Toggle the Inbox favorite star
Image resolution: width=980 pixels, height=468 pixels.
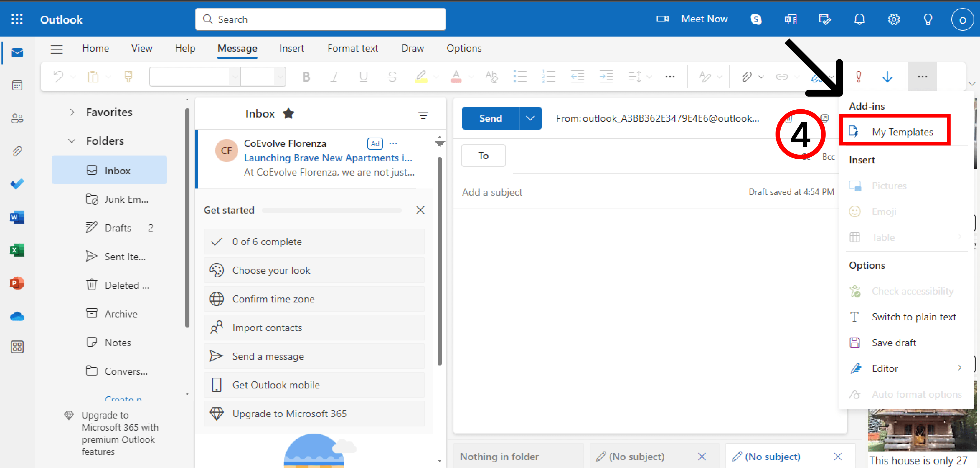[288, 113]
